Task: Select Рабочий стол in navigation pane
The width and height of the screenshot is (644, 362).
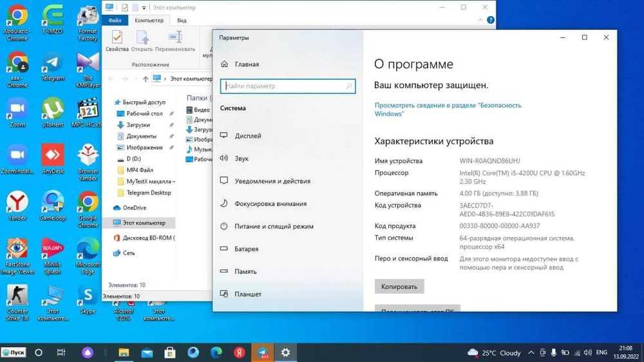Action: (140, 113)
